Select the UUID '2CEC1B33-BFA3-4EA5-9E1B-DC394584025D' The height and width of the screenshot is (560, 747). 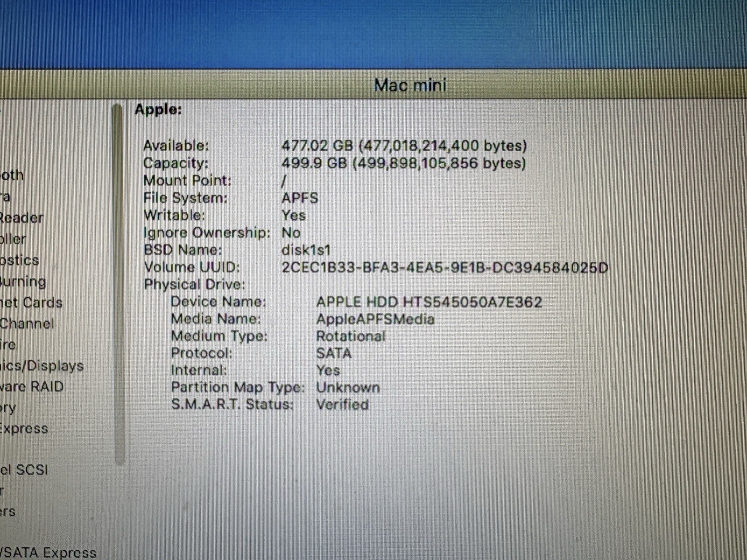point(445,267)
